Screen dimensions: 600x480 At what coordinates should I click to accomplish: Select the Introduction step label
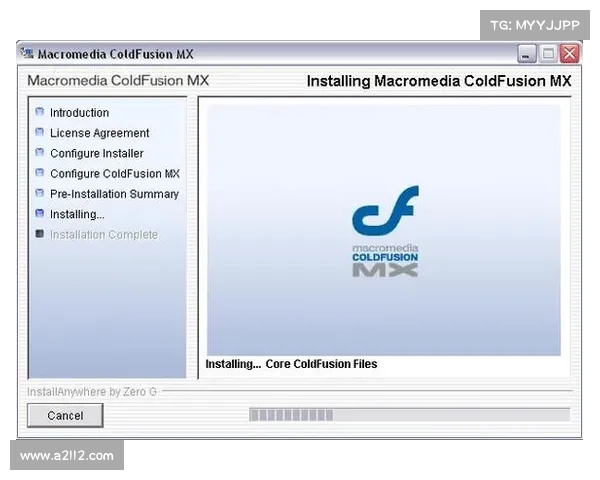pos(80,113)
